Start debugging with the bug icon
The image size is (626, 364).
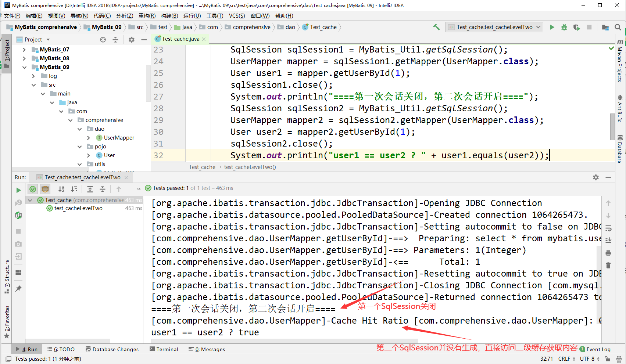(x=564, y=27)
